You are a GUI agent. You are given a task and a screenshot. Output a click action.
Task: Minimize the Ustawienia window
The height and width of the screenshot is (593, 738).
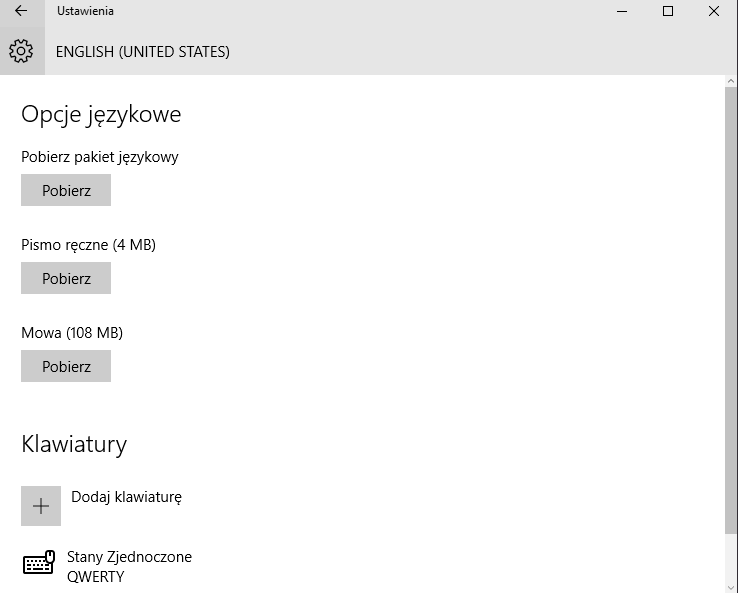point(622,11)
